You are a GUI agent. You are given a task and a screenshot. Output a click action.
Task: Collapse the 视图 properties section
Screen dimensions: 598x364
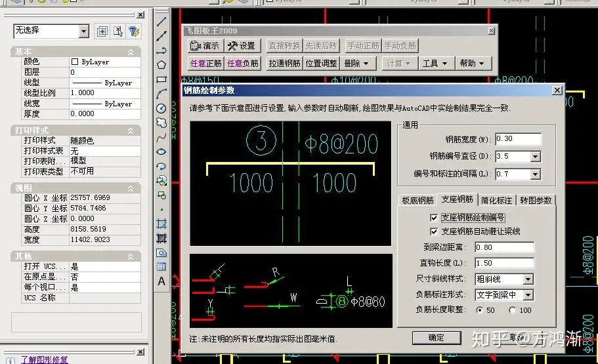pyautogui.click(x=131, y=188)
